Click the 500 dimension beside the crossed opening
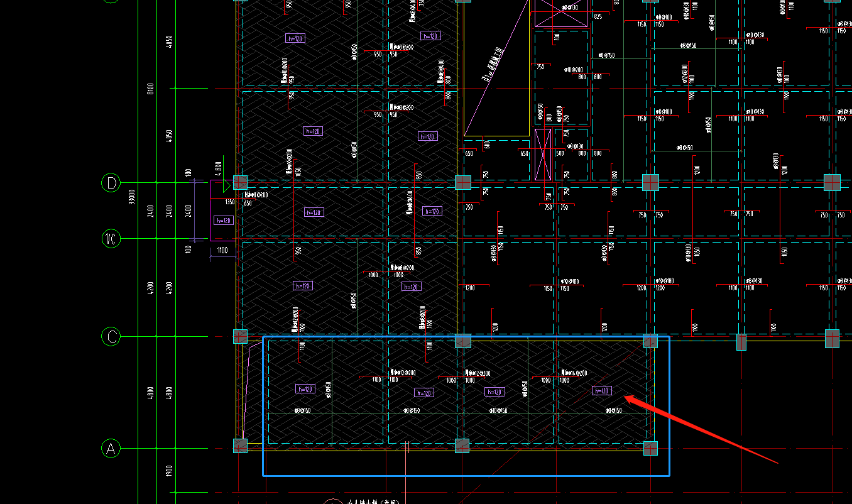852x504 pixels. coord(560,153)
